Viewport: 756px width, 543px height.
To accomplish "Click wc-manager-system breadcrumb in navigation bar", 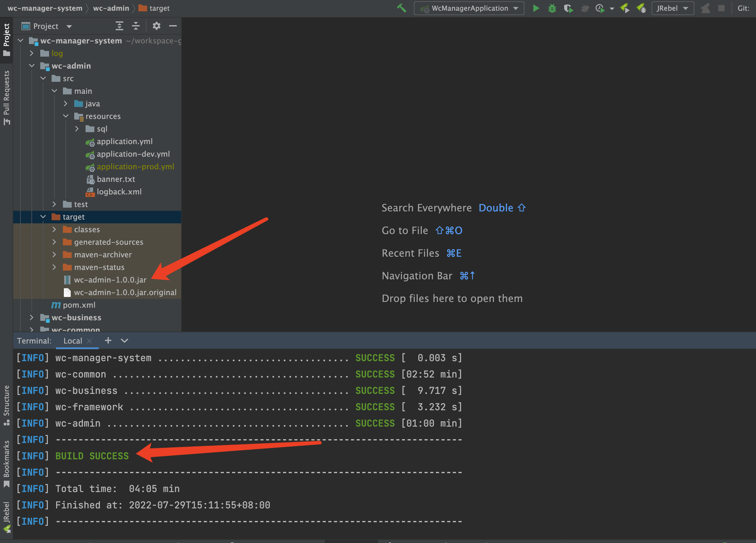I will 45,8.
